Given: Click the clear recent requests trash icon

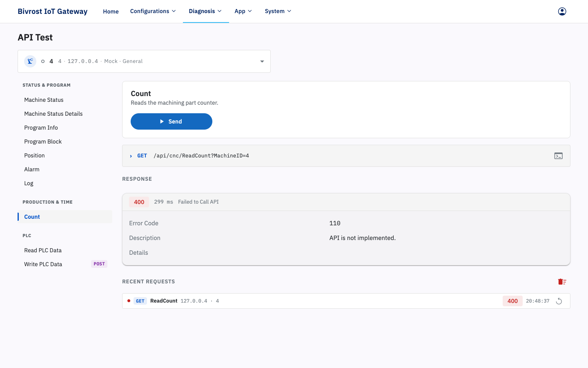Looking at the screenshot, I should pos(562,282).
